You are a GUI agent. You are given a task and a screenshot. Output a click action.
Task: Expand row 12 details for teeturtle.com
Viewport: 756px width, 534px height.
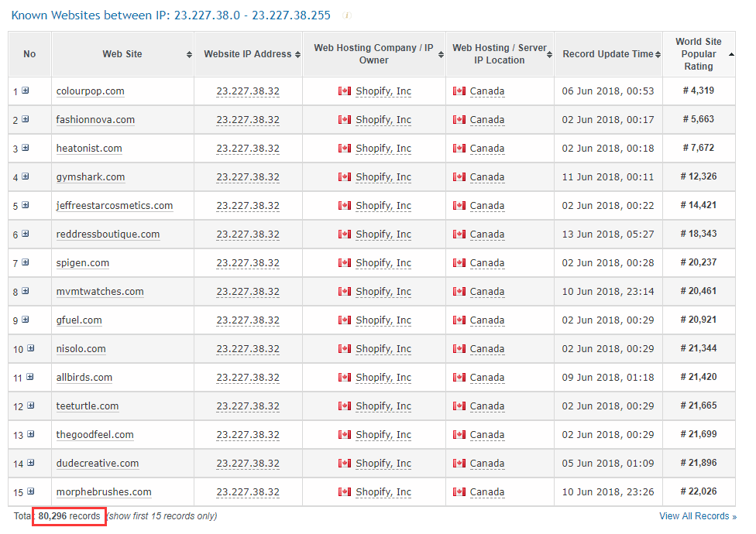[x=30, y=406]
